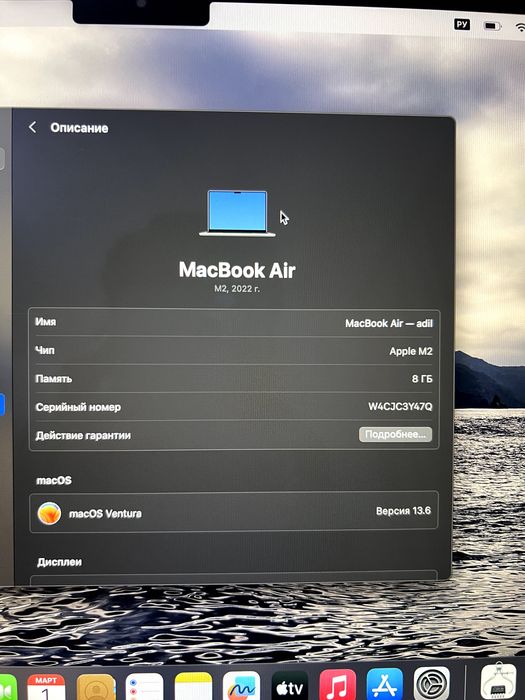Open System Settings from the Dock
This screenshot has width=525, height=700.
click(432, 684)
